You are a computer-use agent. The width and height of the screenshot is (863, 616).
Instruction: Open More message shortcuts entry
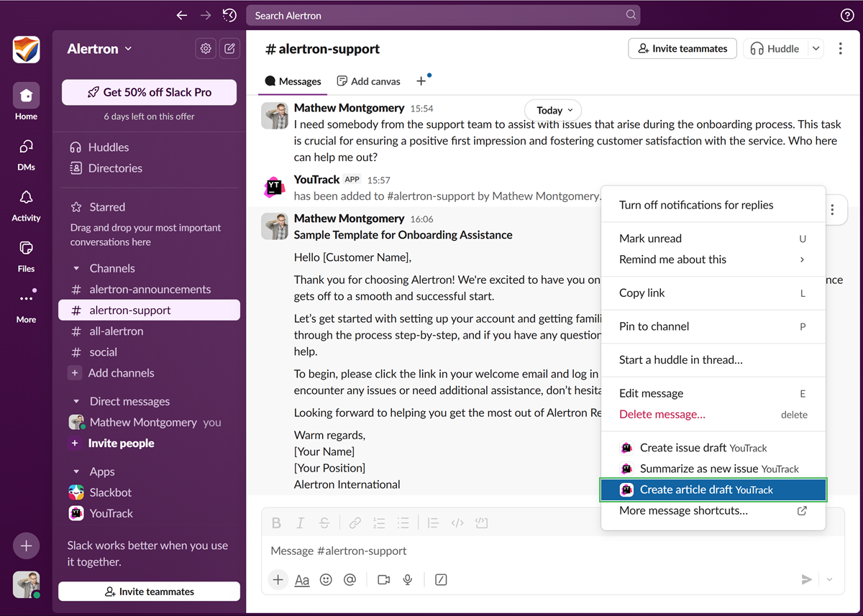click(713, 511)
